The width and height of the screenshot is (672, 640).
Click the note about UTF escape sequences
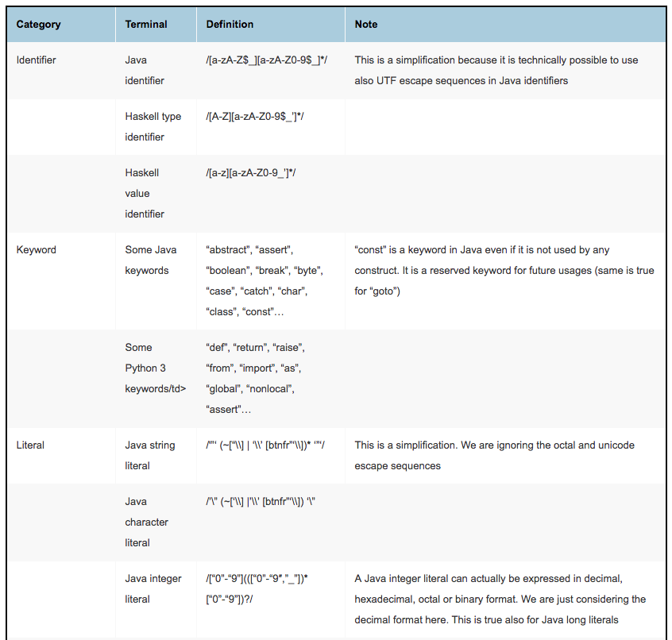(x=496, y=70)
